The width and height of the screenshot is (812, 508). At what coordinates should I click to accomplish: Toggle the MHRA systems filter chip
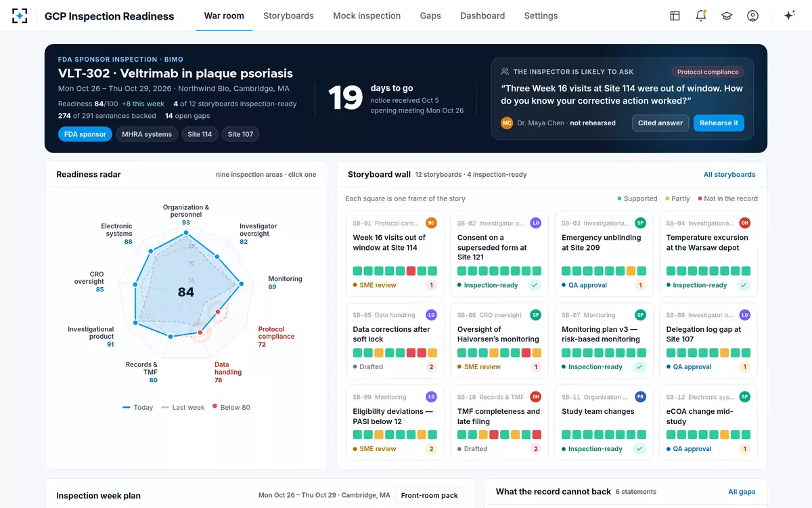point(147,134)
